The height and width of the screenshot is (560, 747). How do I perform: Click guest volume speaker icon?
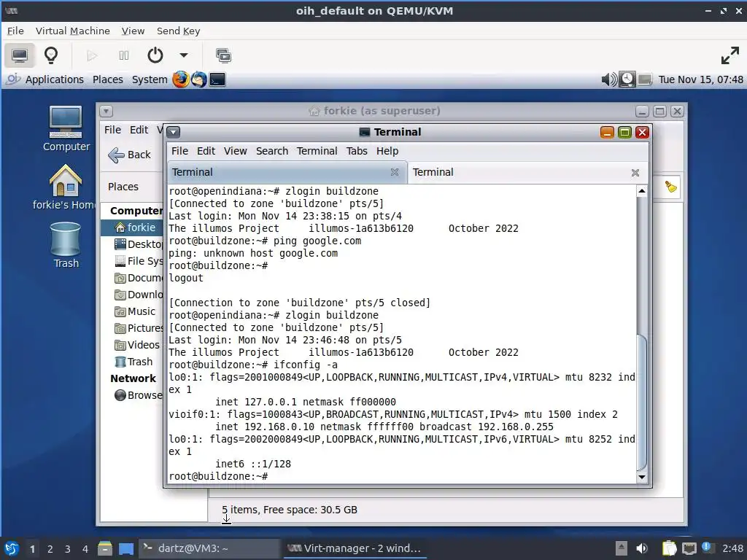(x=609, y=79)
